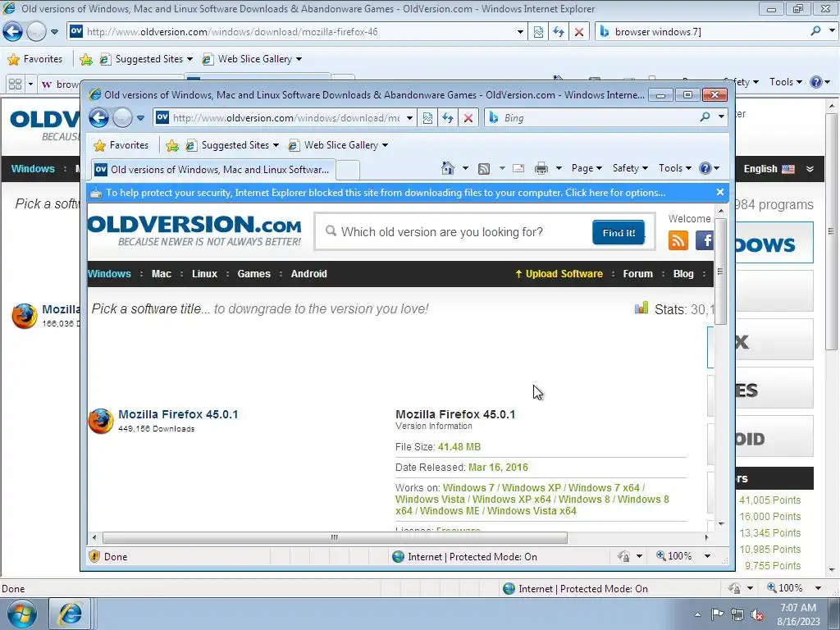Viewport: 840px width, 630px height.
Task: Click Stats bar chart icon
Action: coord(641,308)
